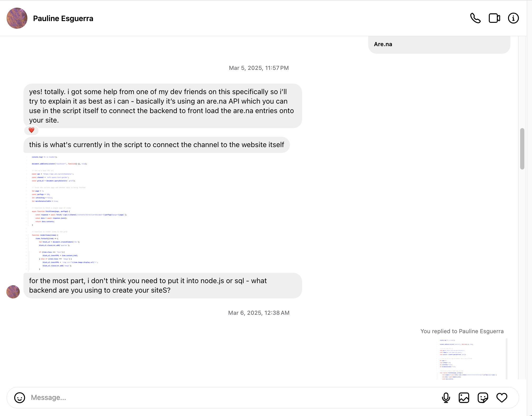532x416 pixels.
Task: Open the sticker or GIF picker
Action: (x=483, y=398)
